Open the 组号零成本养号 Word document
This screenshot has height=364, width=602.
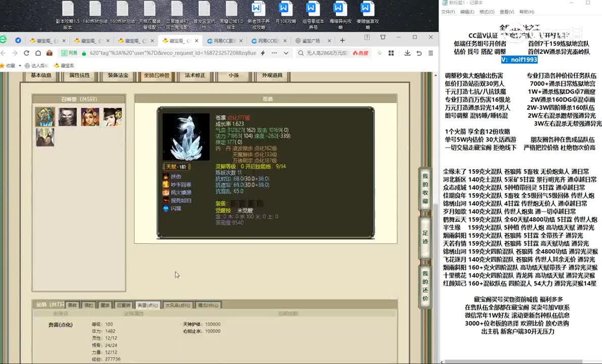tap(313, 15)
